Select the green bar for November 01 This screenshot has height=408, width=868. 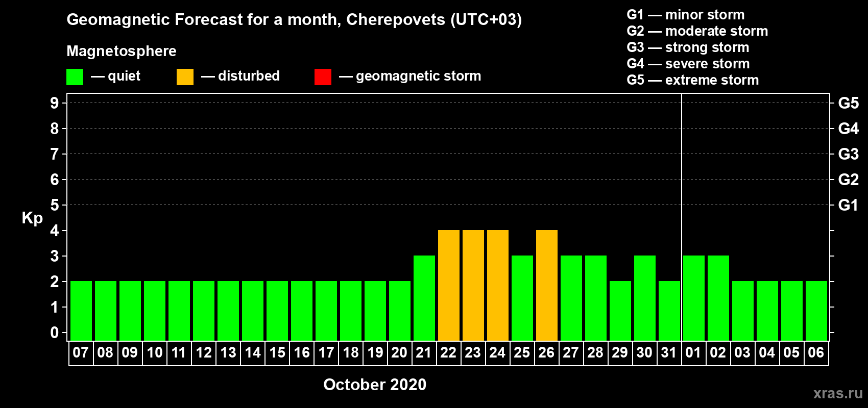point(694,298)
